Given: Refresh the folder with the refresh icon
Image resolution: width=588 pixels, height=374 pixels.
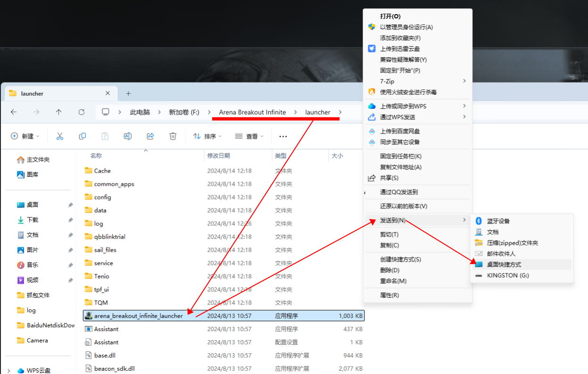Looking at the screenshot, I should pyautogui.click(x=81, y=112).
